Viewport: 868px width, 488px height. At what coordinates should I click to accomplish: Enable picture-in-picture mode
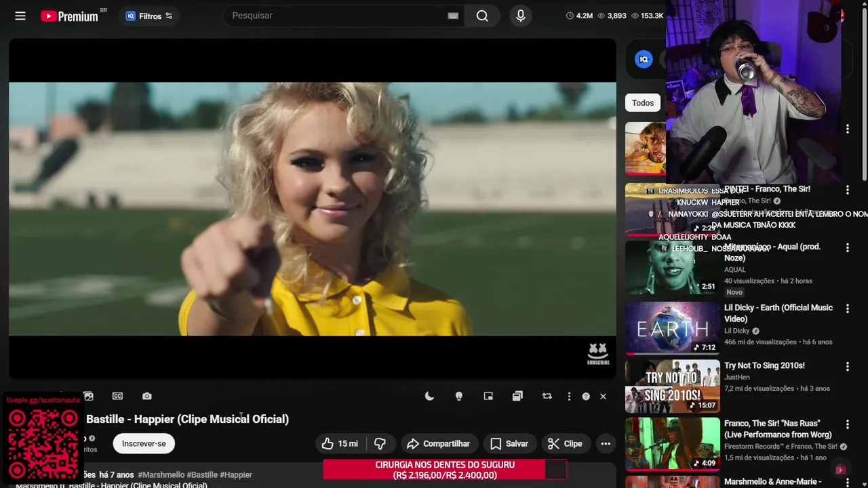click(488, 396)
